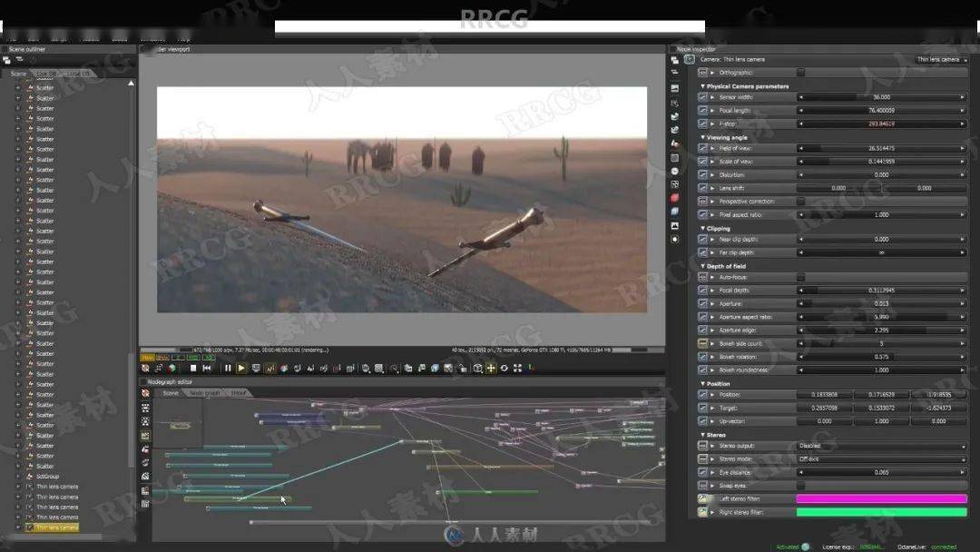Image resolution: width=980 pixels, height=552 pixels.
Task: Open the Stereo output dropdown
Action: [881, 446]
